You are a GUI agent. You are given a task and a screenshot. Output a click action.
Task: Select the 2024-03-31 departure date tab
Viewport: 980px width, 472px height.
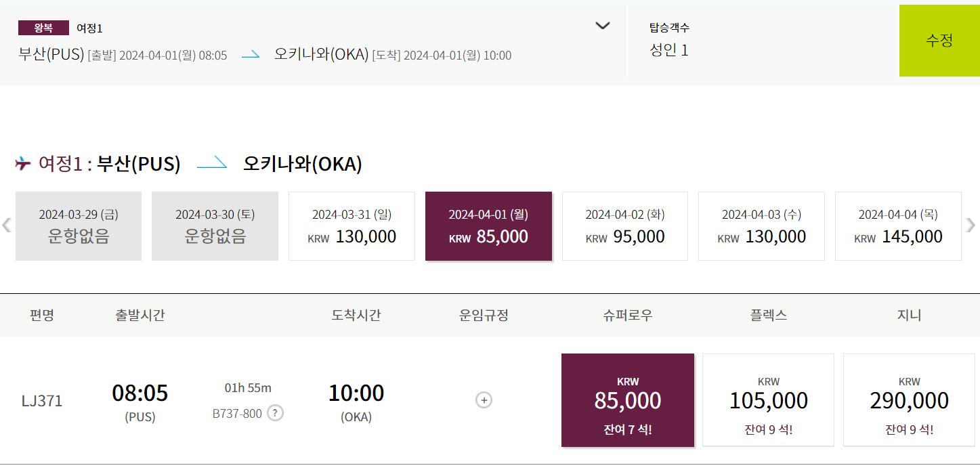[x=351, y=226]
